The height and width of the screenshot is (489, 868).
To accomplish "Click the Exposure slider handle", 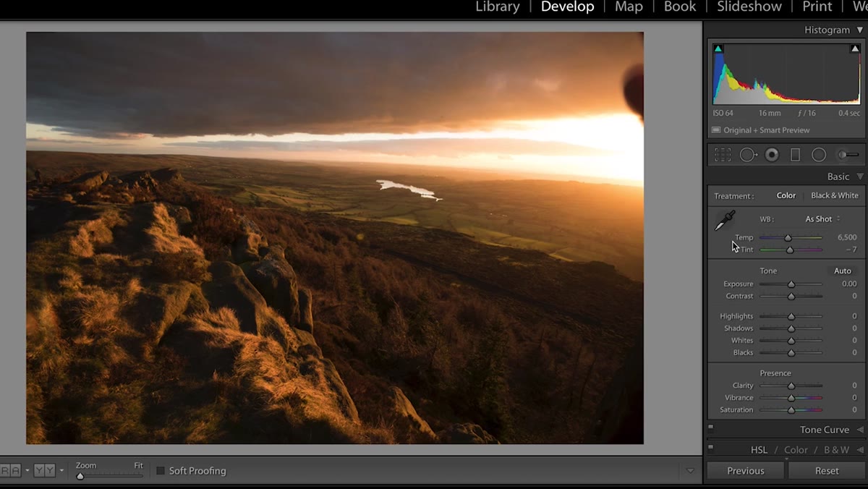I will [791, 284].
